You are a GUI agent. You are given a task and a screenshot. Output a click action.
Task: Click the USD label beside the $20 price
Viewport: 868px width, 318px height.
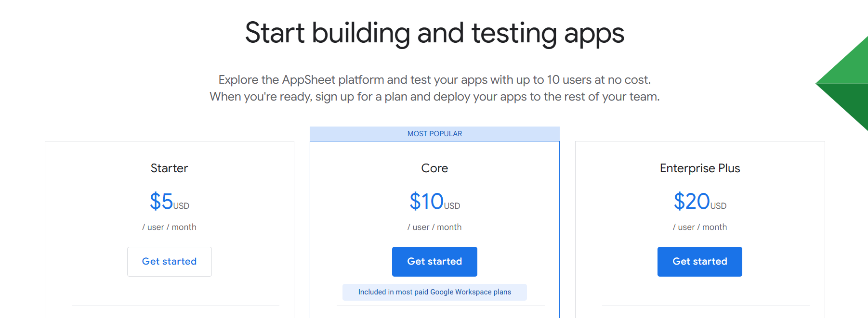pos(718,206)
